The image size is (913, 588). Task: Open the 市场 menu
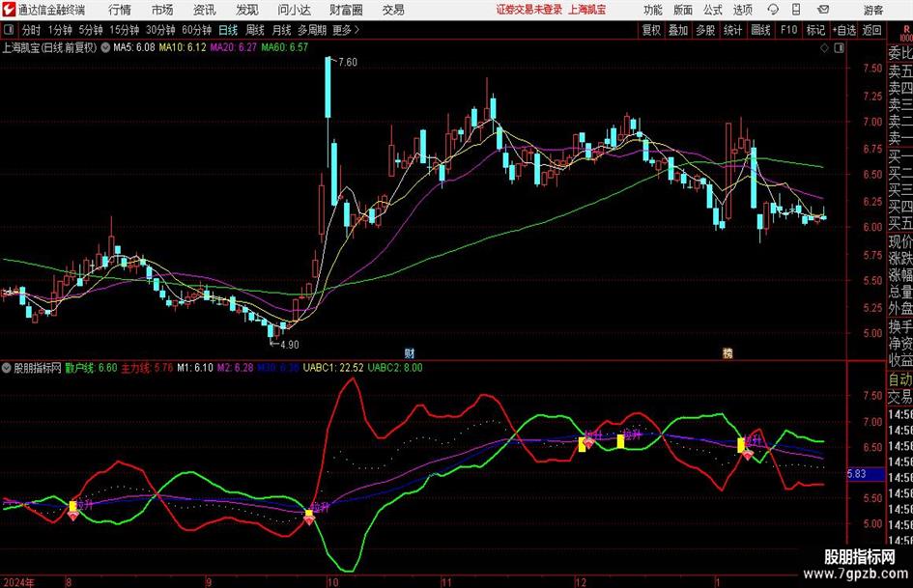[162, 10]
